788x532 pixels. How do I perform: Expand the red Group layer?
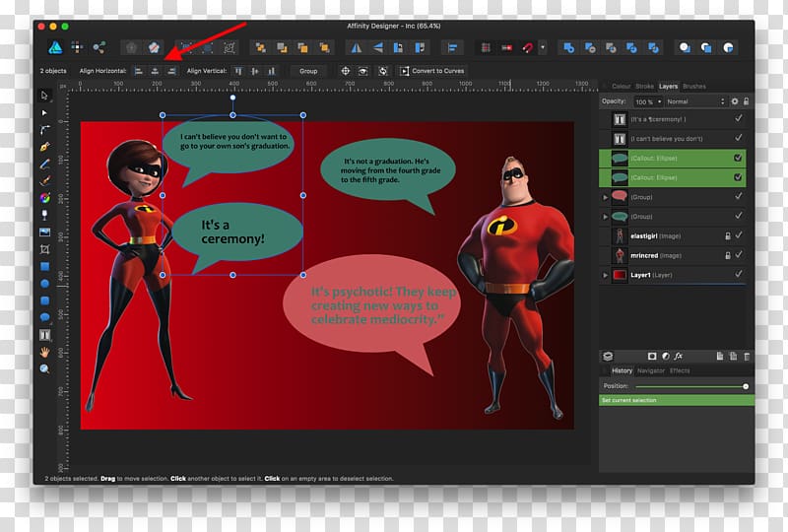pyautogui.click(x=605, y=197)
